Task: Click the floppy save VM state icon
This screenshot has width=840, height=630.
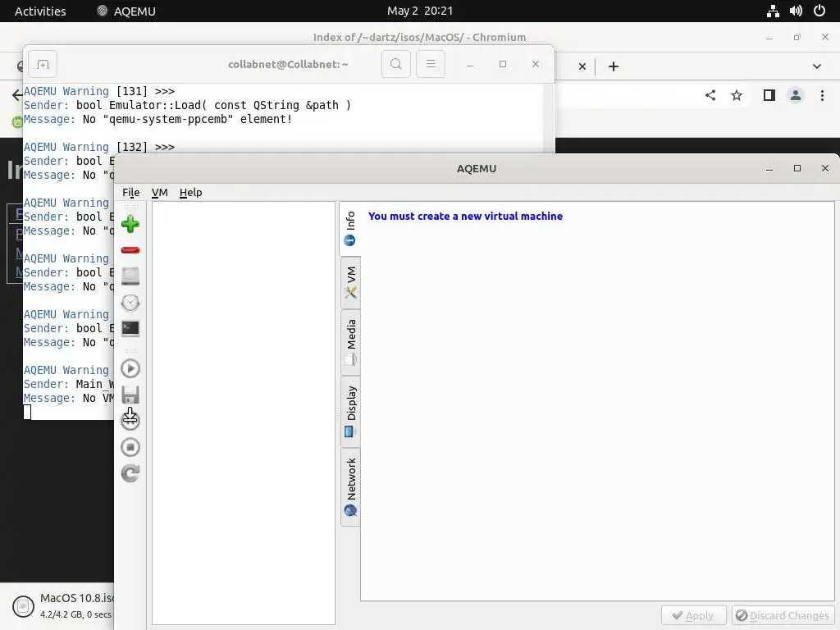Action: 130,395
